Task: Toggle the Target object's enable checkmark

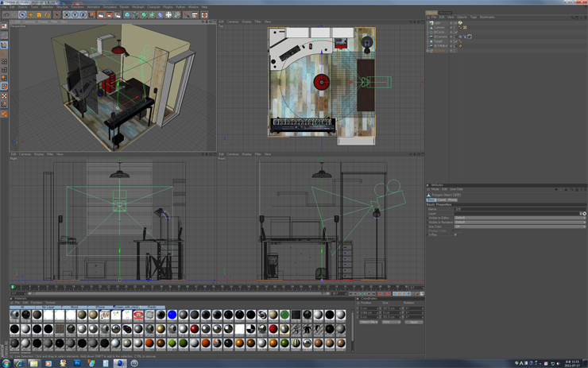Action: 456,41
